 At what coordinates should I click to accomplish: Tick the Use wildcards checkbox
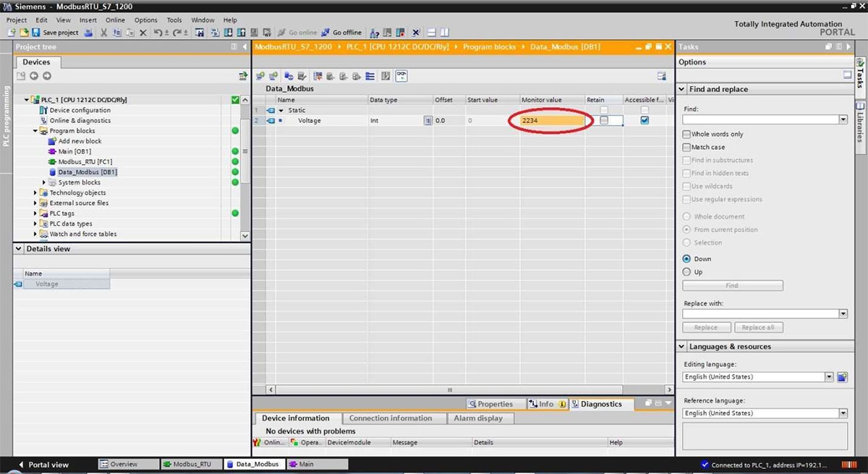(686, 187)
